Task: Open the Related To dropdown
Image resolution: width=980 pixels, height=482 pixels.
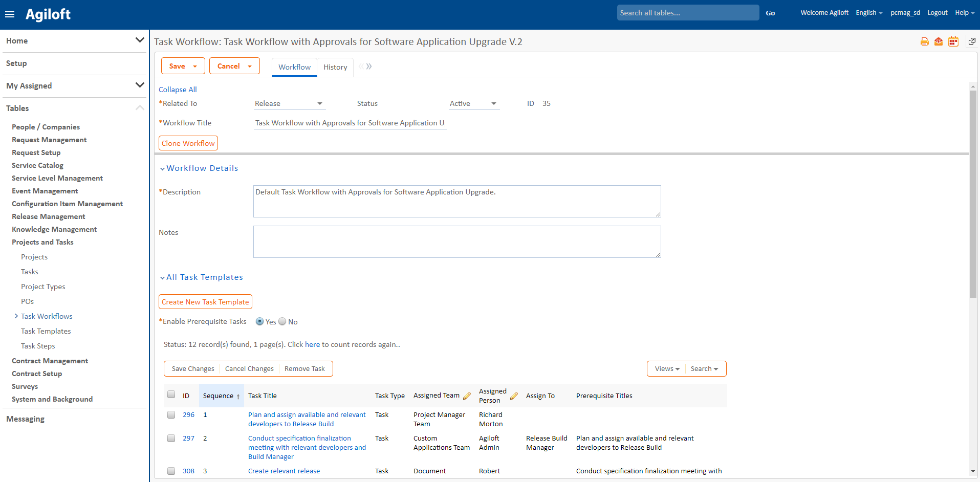Action: coord(289,103)
